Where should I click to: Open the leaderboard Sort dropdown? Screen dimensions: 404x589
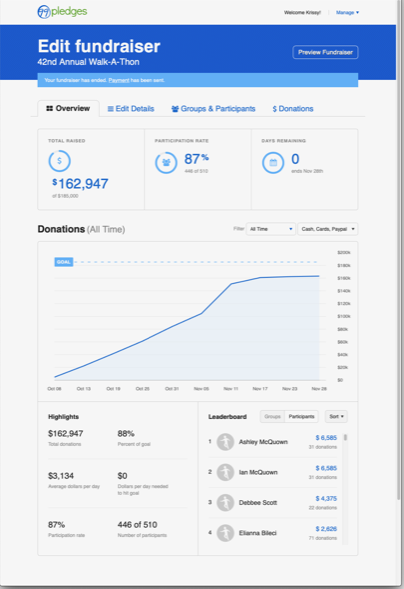(336, 416)
